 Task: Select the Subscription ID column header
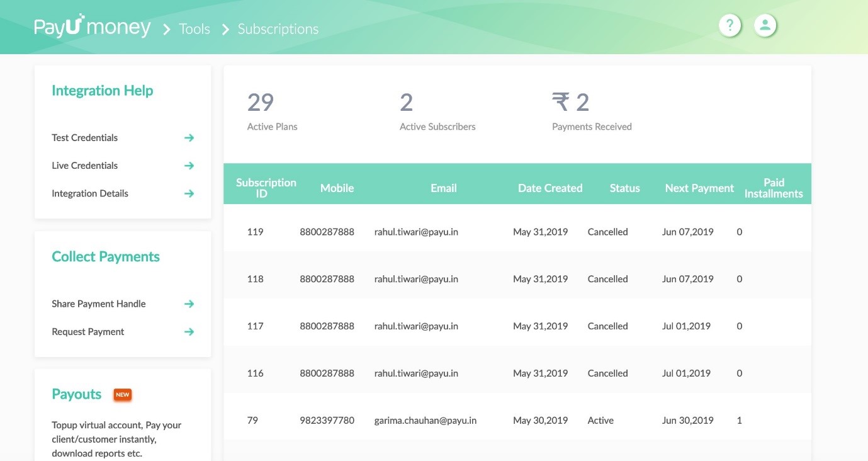click(x=266, y=188)
